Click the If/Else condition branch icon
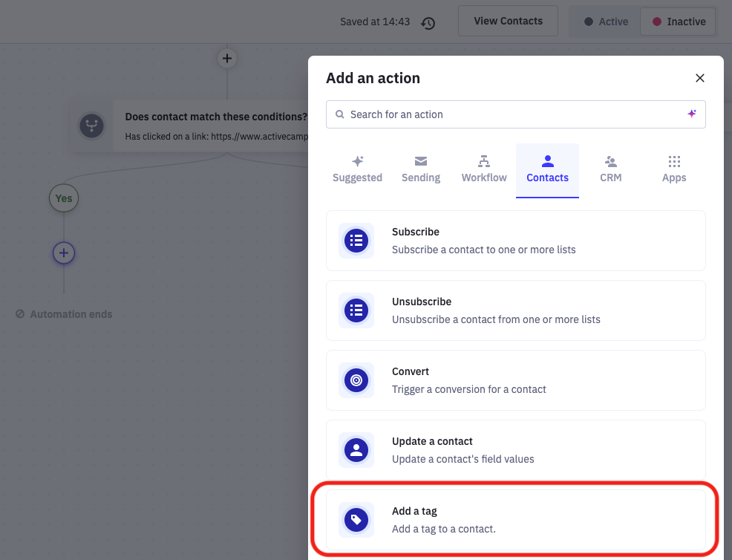The width and height of the screenshot is (732, 560). 92,126
